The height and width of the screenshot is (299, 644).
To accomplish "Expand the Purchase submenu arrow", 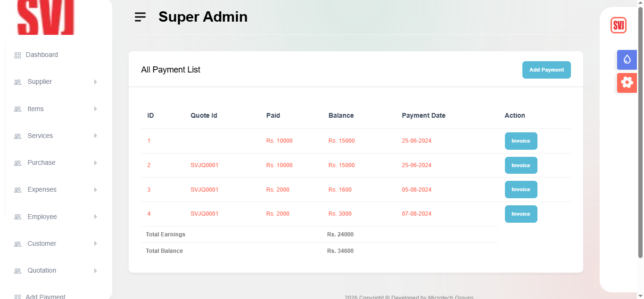I will [x=95, y=163].
